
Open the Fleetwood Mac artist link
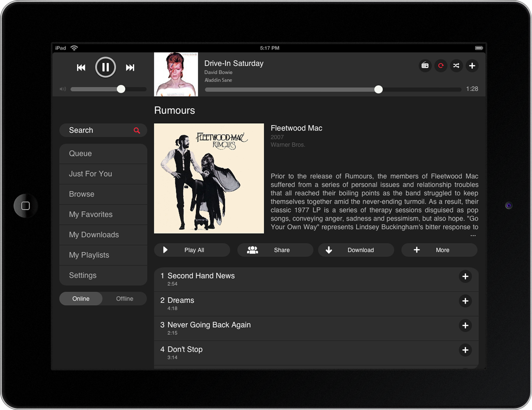pos(296,128)
